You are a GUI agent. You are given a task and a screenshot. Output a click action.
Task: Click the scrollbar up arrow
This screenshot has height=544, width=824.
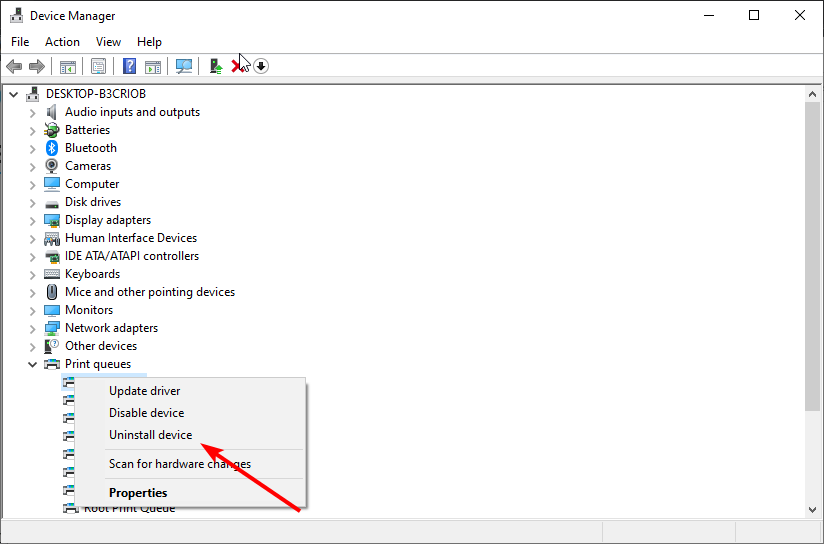(x=812, y=95)
